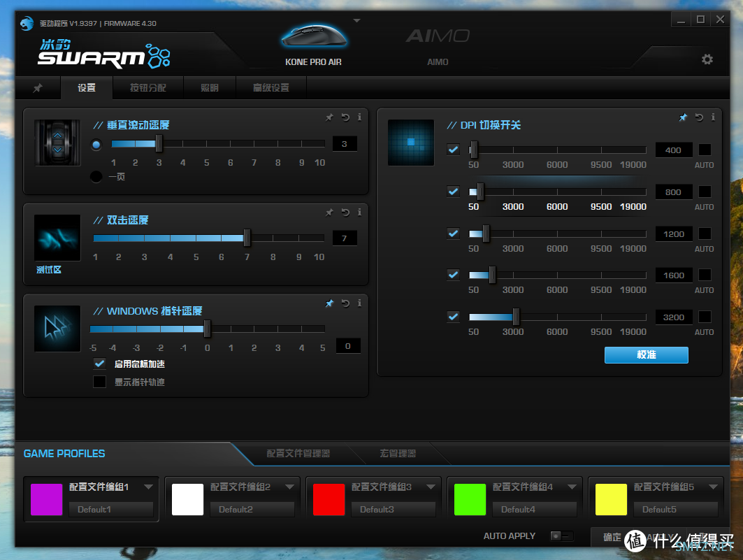Enable AUTO box for 400 DPI
The image size is (743, 560).
point(705,150)
